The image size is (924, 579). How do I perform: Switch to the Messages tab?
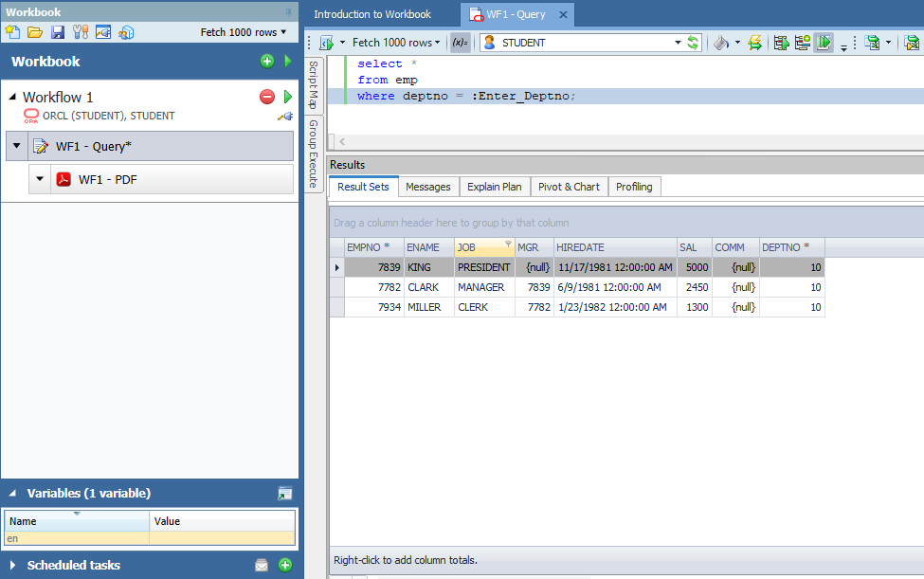pyautogui.click(x=427, y=187)
